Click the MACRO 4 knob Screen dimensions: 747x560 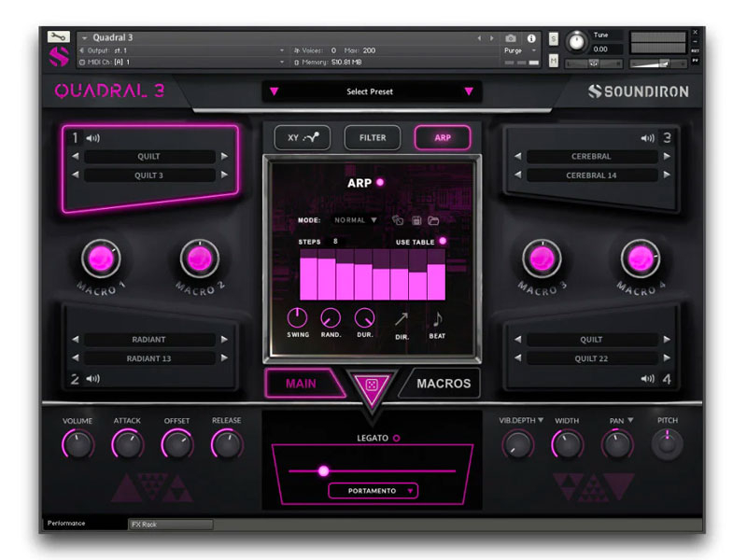click(x=641, y=259)
